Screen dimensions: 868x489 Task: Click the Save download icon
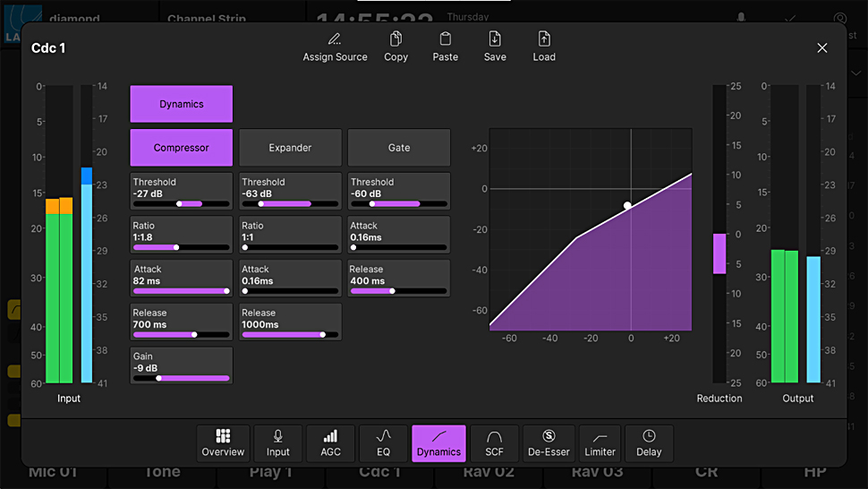[x=495, y=39]
